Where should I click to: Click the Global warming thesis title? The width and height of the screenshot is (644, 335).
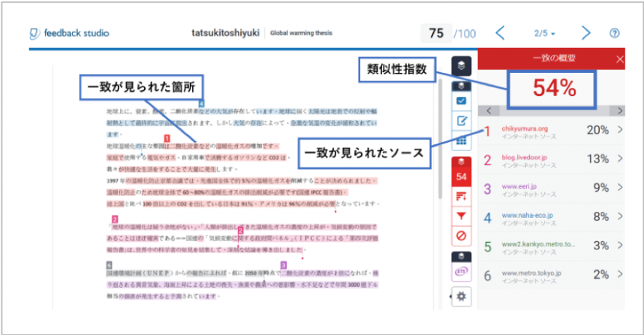tap(301, 33)
